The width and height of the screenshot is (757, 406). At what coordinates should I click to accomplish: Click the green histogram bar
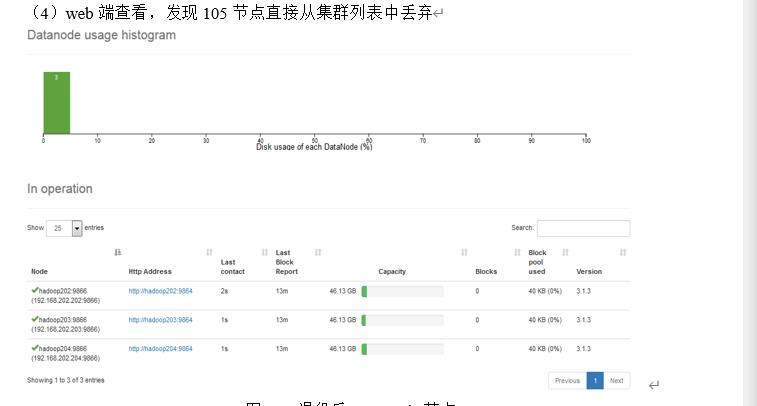point(56,103)
